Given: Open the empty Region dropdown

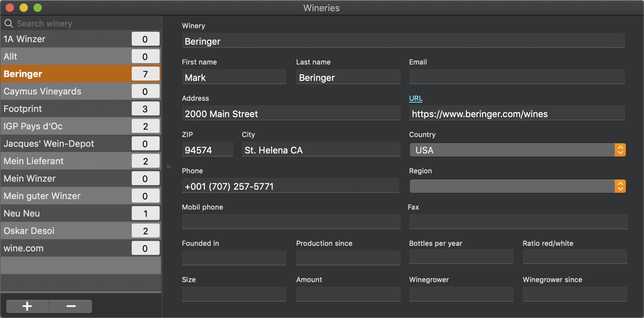Looking at the screenshot, I should [x=517, y=186].
